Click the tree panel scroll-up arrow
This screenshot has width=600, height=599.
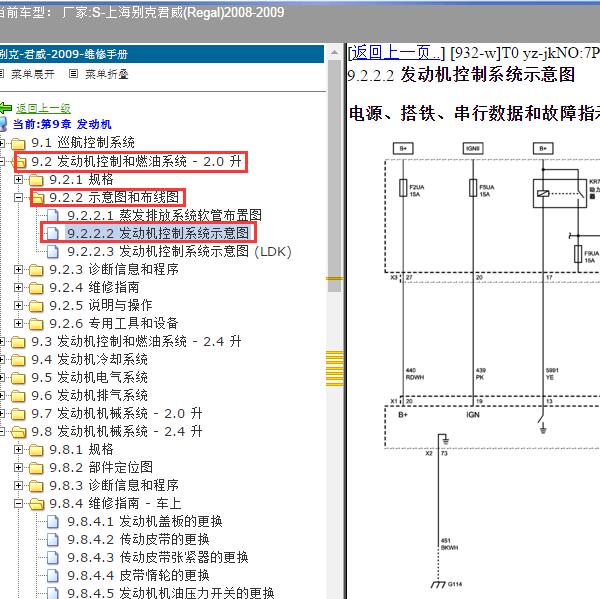pyautogui.click(x=334, y=52)
